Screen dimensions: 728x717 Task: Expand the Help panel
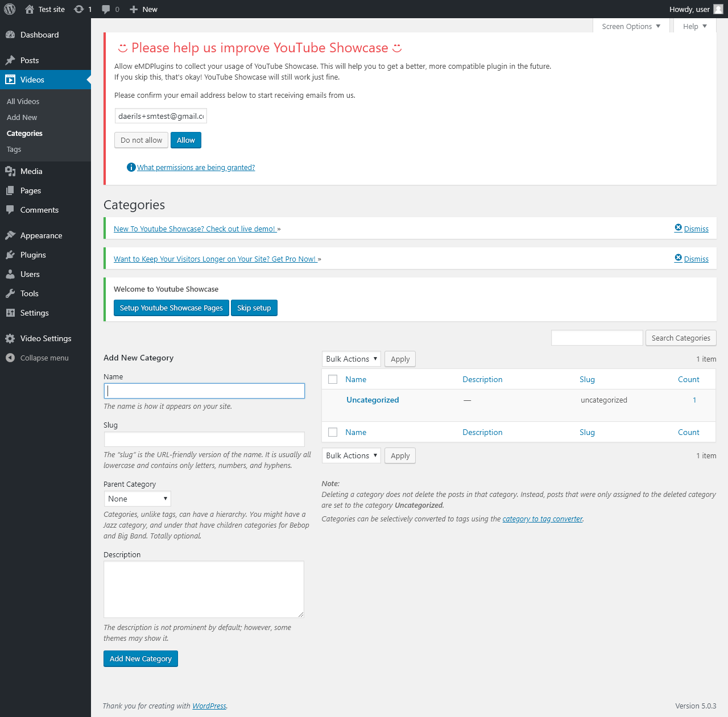point(695,26)
